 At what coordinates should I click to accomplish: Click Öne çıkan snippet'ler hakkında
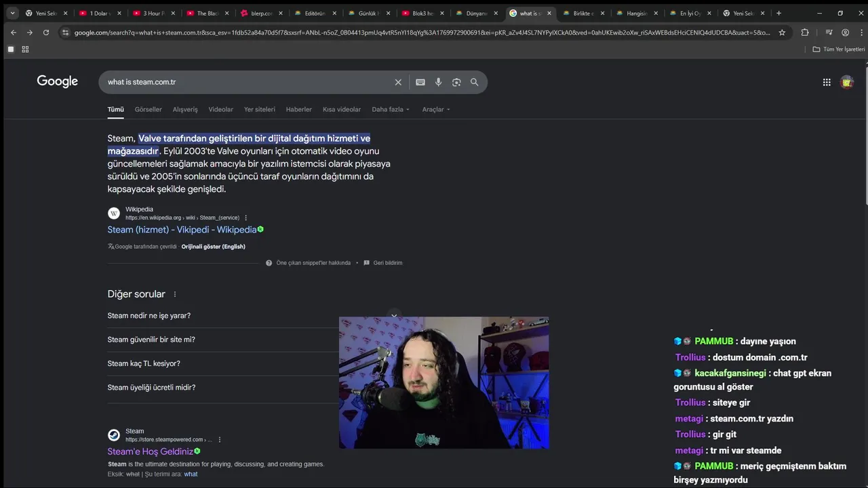313,263
